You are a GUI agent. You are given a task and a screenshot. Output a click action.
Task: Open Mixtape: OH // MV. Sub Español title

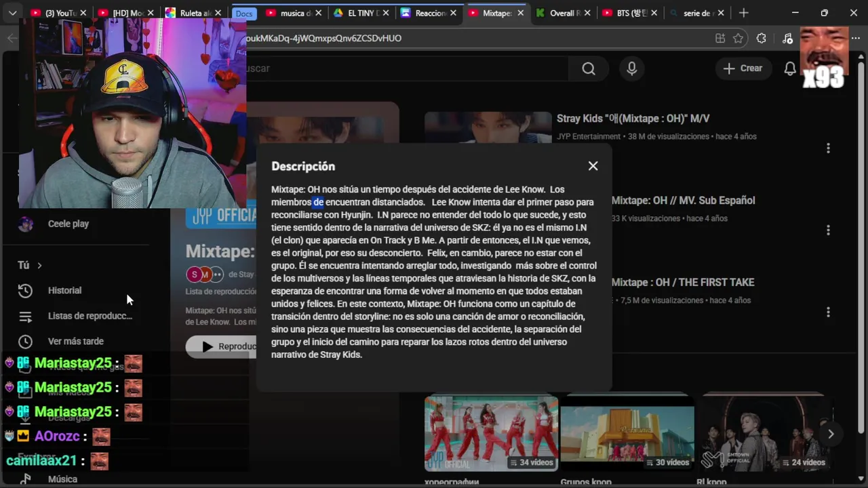coord(683,201)
